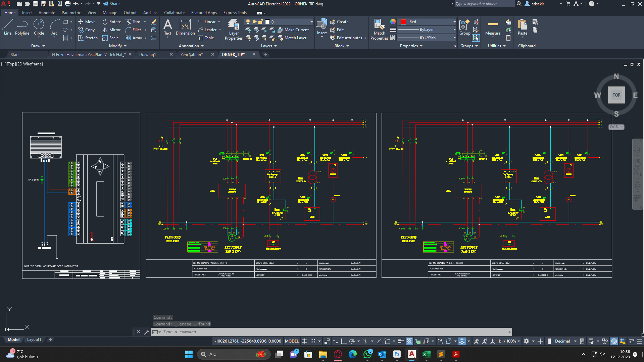The width and height of the screenshot is (644, 362).
Task: Open the object color dropdown showing Red
Action: click(454, 22)
